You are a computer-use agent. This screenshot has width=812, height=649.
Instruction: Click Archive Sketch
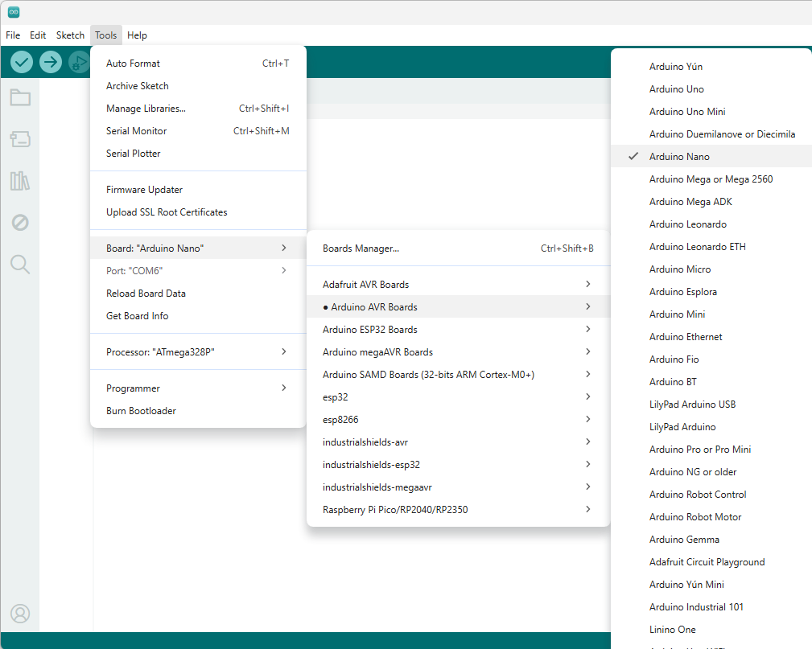coord(198,86)
